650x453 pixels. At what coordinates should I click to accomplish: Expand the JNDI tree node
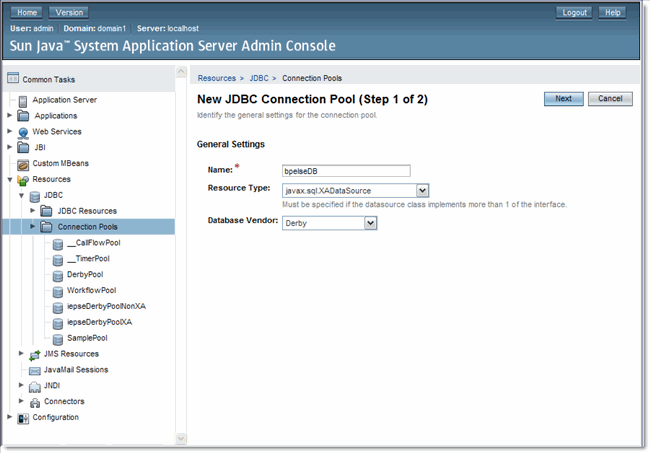point(21,385)
